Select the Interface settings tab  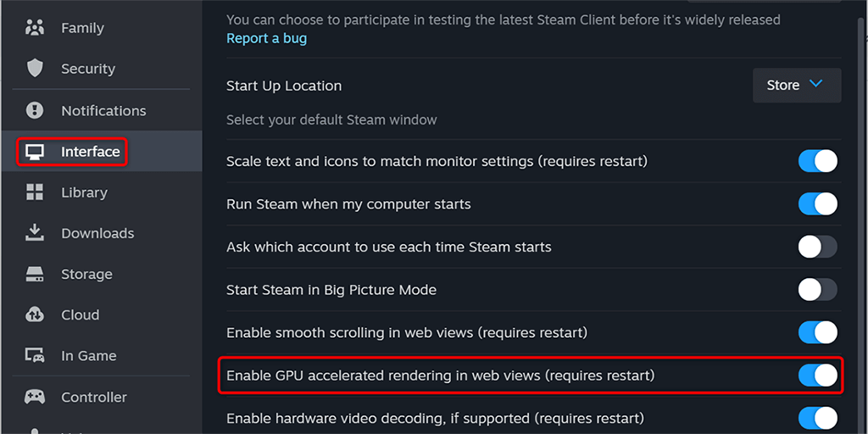(90, 152)
